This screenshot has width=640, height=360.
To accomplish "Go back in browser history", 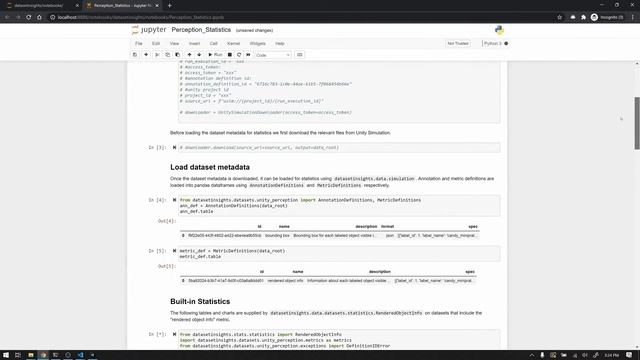I will tap(7, 17).
